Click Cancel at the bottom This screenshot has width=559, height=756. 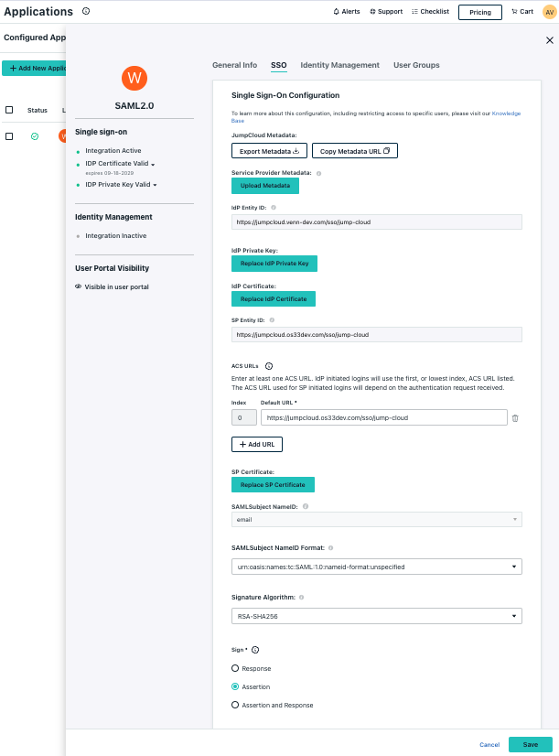click(x=489, y=744)
